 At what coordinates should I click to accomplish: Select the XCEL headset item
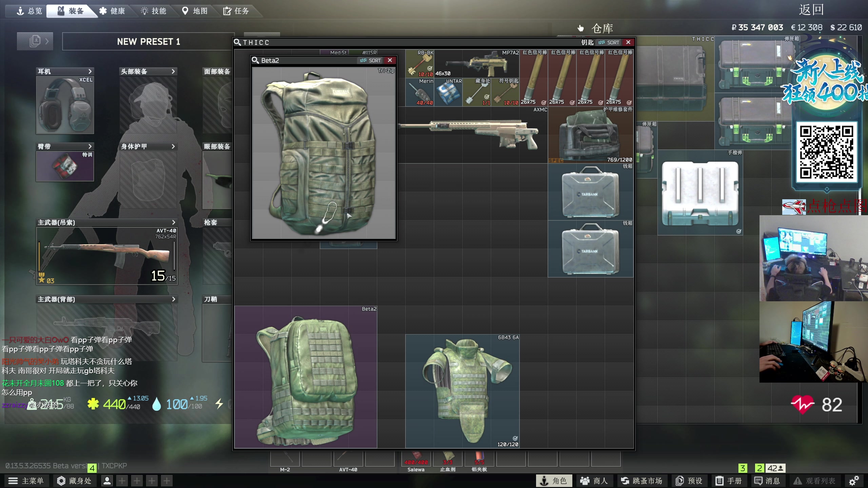pyautogui.click(x=65, y=105)
